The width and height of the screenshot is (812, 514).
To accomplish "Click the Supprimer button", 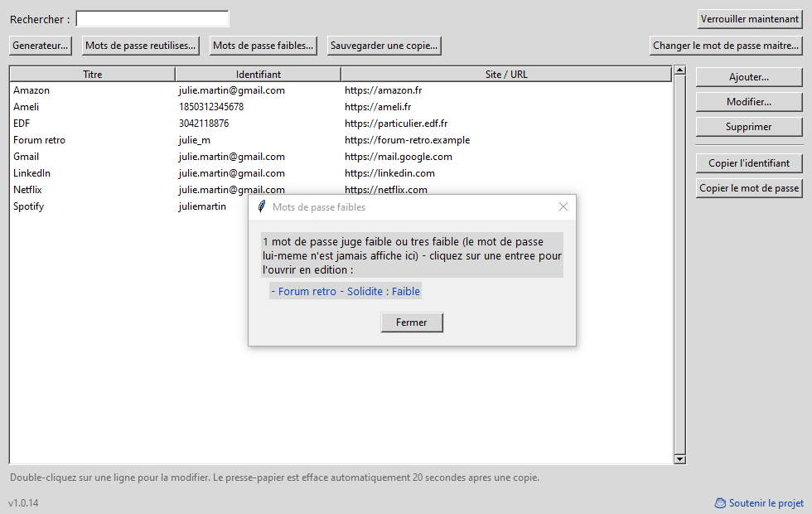I will tap(749, 127).
